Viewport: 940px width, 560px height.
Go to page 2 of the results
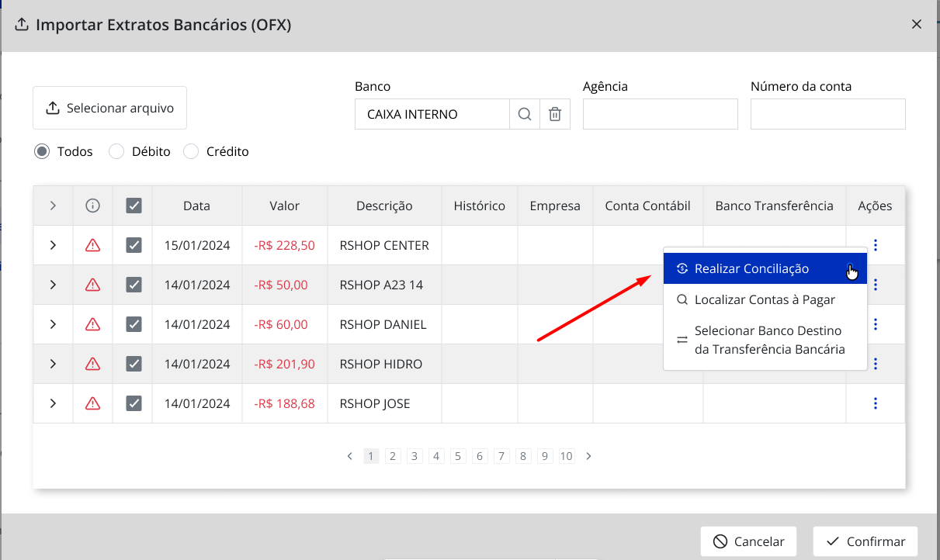(x=393, y=456)
